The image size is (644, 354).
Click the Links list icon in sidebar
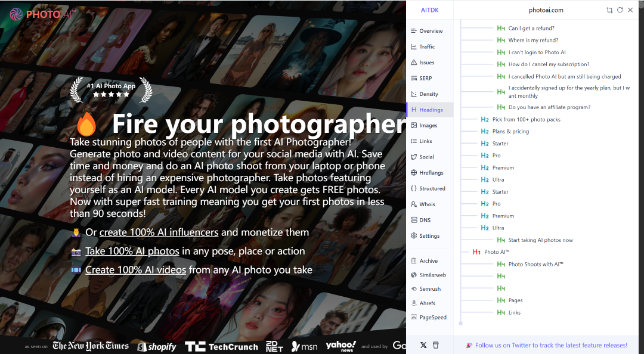(414, 141)
